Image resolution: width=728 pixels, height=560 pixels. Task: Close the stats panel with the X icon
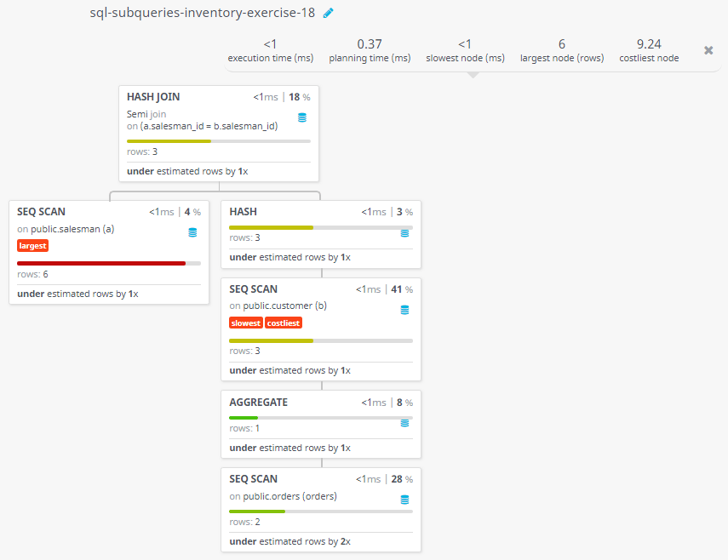pos(708,50)
